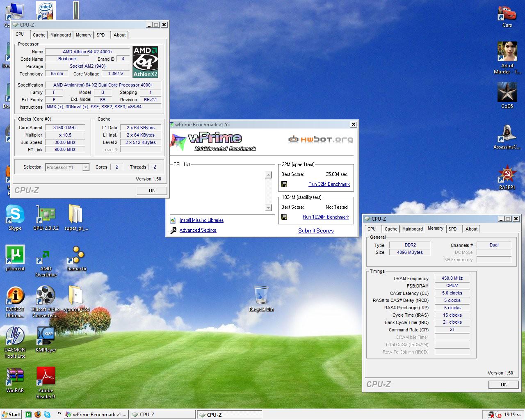This screenshot has height=420, width=525.
Task: Click Install Missing Libraries link
Action: (x=201, y=221)
